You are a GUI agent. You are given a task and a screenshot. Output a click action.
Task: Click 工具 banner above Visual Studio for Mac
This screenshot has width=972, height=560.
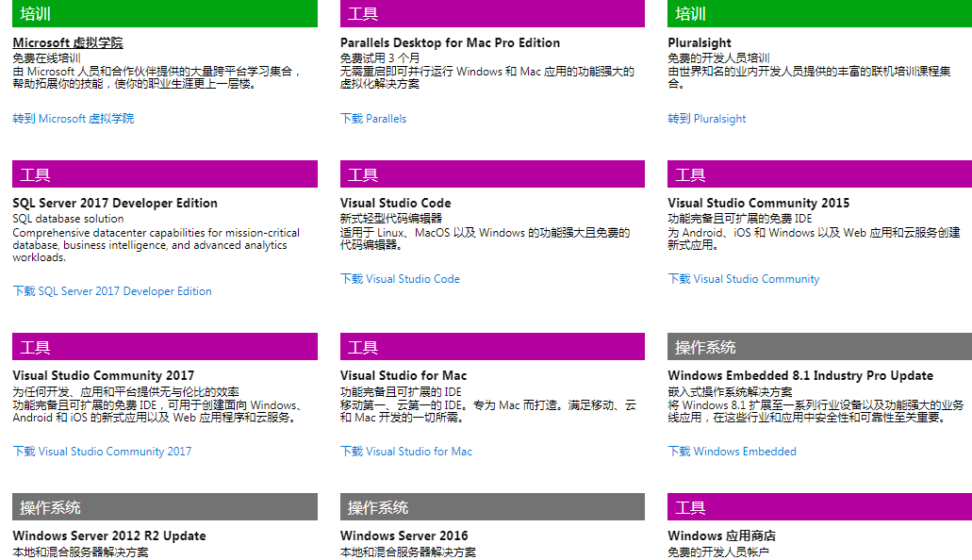[x=492, y=347]
